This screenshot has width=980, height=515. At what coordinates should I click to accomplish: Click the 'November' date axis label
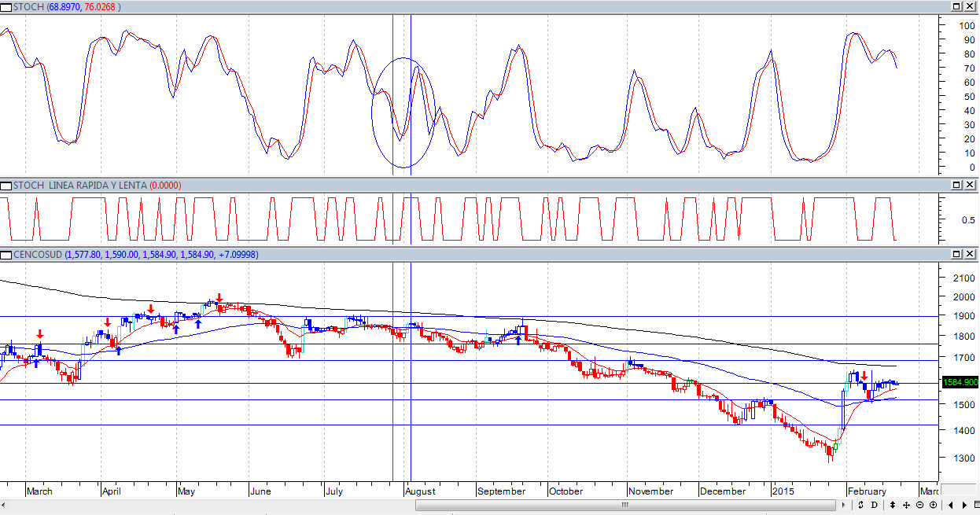[651, 491]
